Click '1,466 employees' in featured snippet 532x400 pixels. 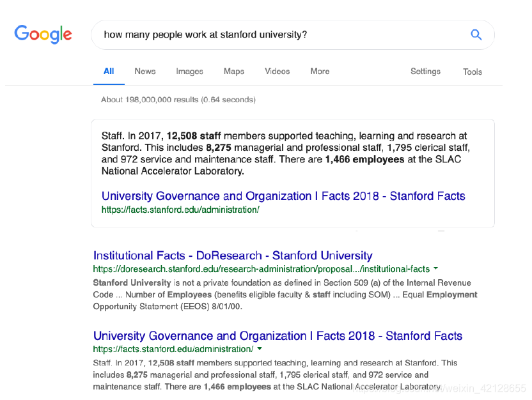[x=364, y=159]
